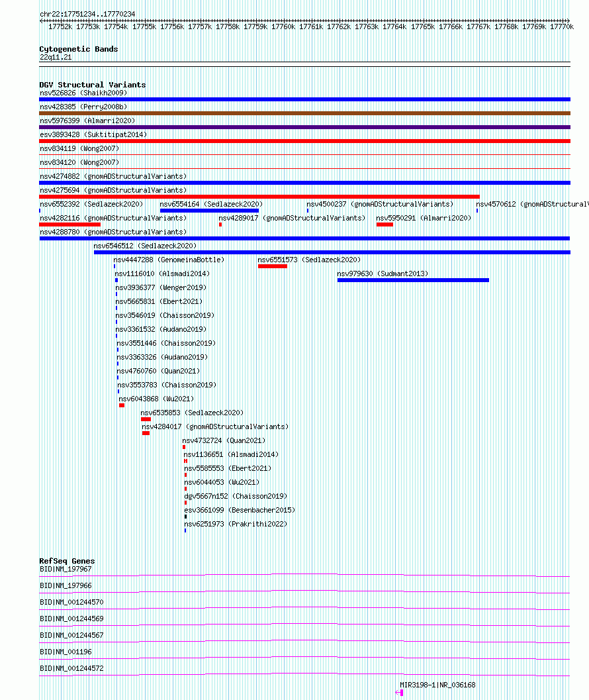Click the nsv4570612 variant label
This screenshot has height=700, width=589.
coord(532,204)
